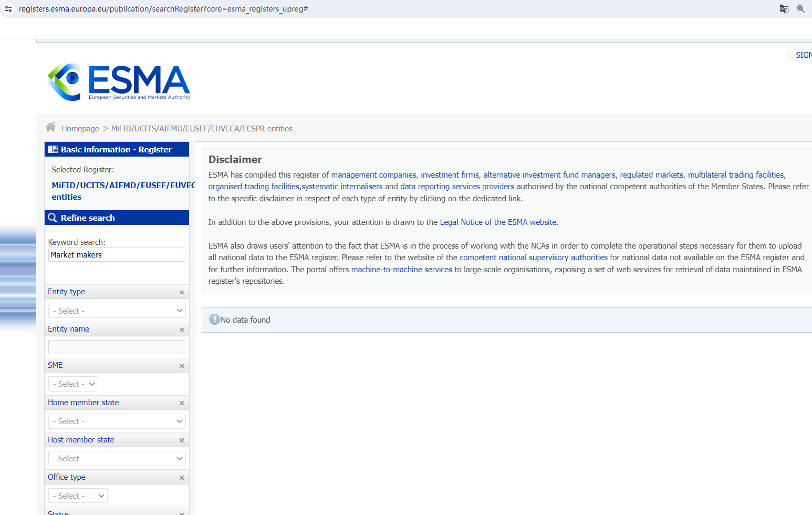
Task: Click the Keyword search input field
Action: (117, 255)
